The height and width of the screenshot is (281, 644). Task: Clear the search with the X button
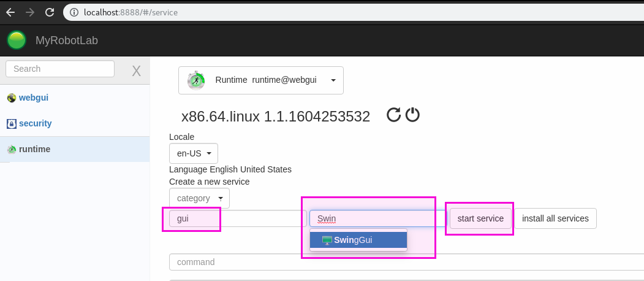[x=137, y=71]
